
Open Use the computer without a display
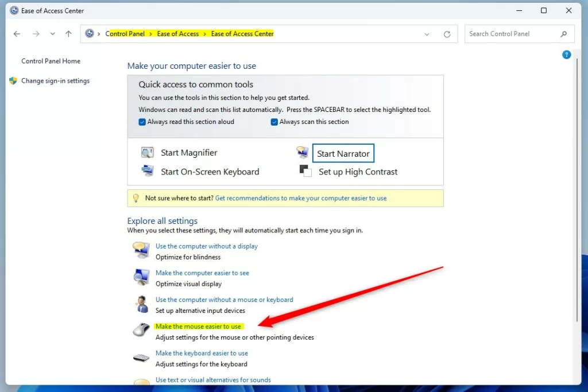tap(207, 246)
